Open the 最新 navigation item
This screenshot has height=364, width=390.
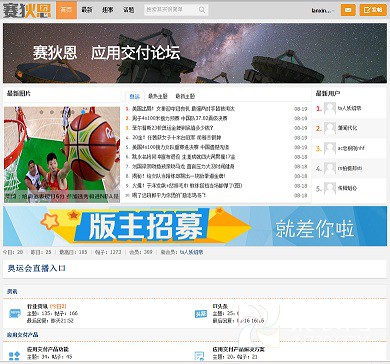[87, 10]
